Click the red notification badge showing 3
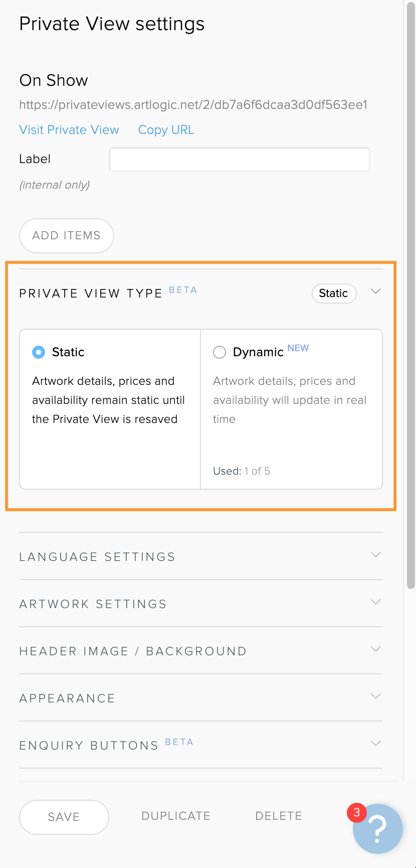This screenshot has width=416, height=868. click(x=356, y=812)
